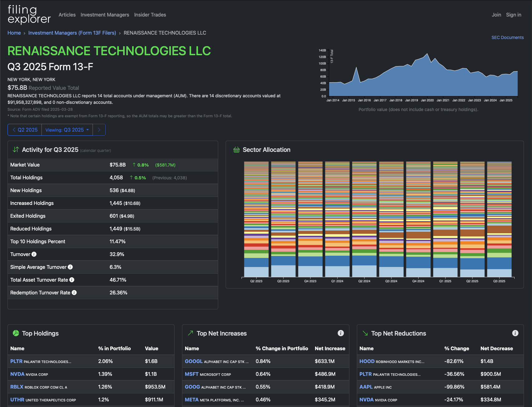Open the Articles menu item
This screenshot has height=407, width=532.
coord(67,15)
